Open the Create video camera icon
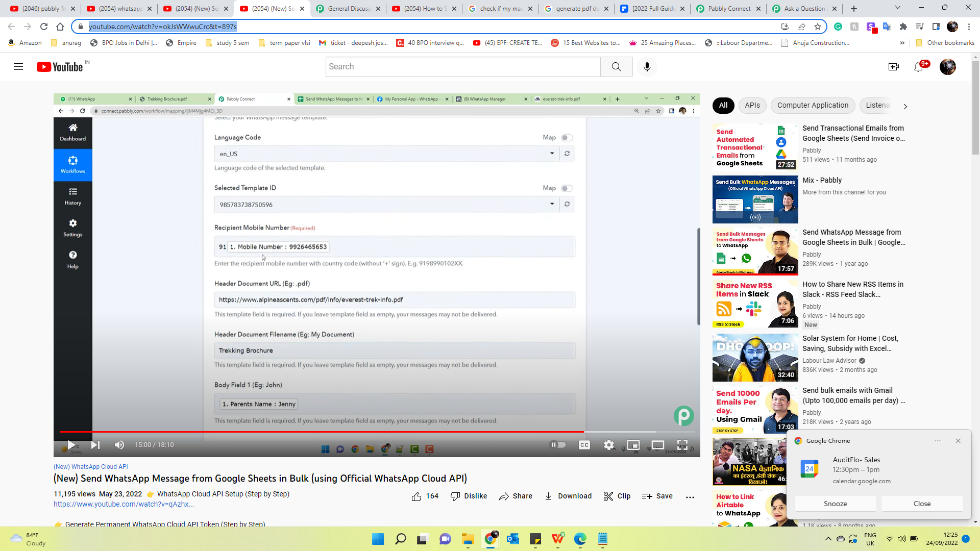 pyautogui.click(x=893, y=67)
